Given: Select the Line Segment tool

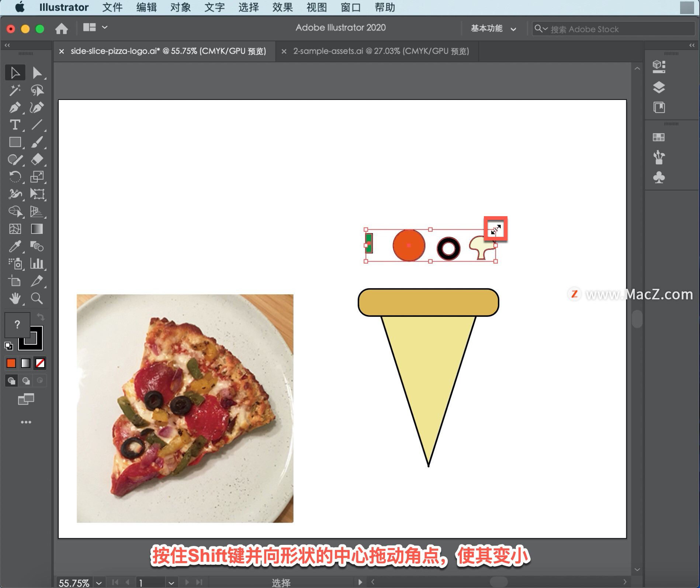Looking at the screenshot, I should coord(37,125).
